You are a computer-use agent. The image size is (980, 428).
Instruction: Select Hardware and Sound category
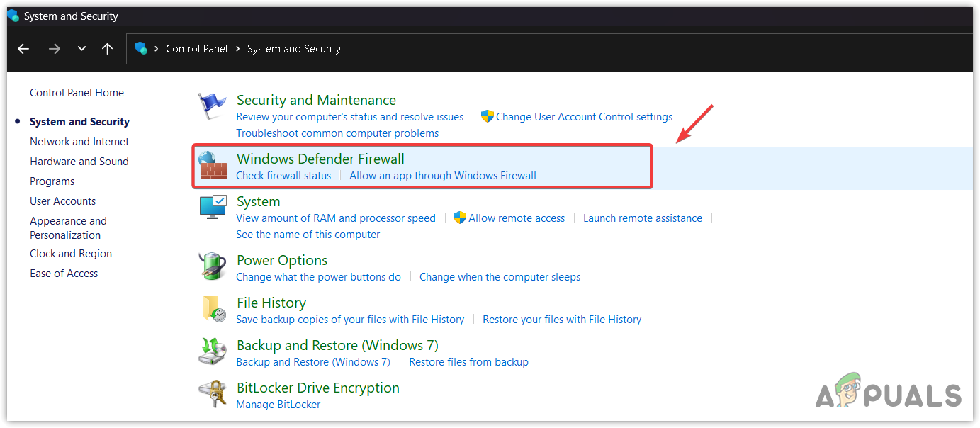pyautogui.click(x=79, y=162)
